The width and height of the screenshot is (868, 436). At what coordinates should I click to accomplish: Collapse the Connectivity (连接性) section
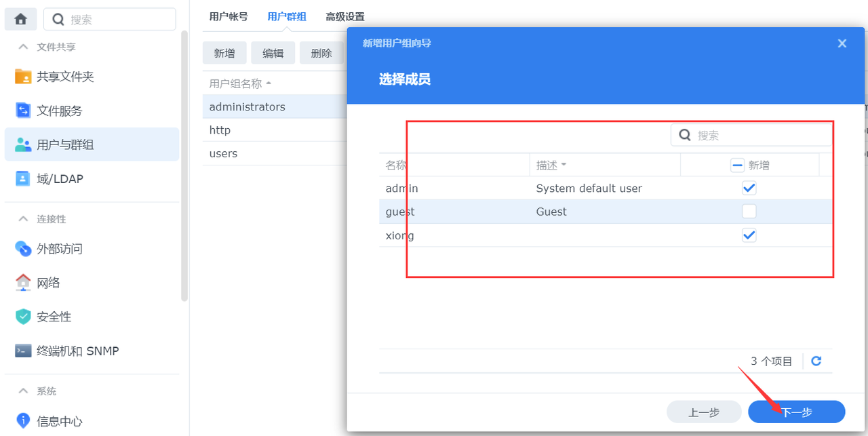tap(23, 219)
